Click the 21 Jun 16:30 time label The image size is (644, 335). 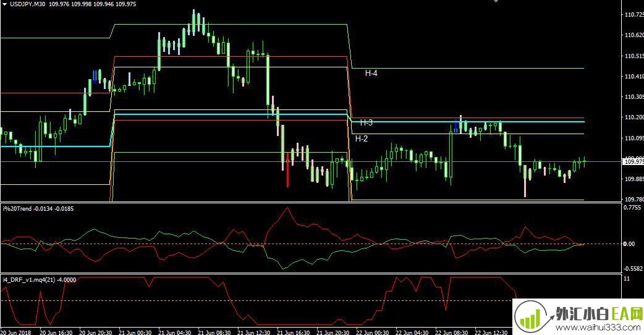[x=294, y=332]
